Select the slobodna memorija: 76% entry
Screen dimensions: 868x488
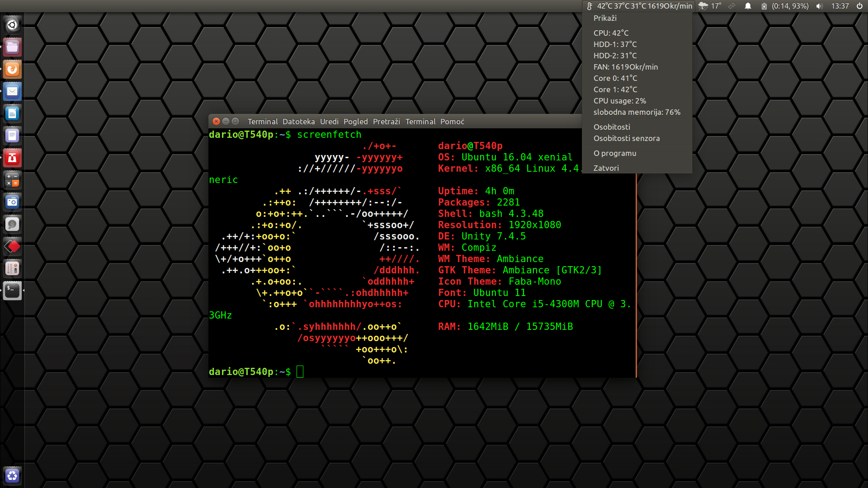[637, 112]
